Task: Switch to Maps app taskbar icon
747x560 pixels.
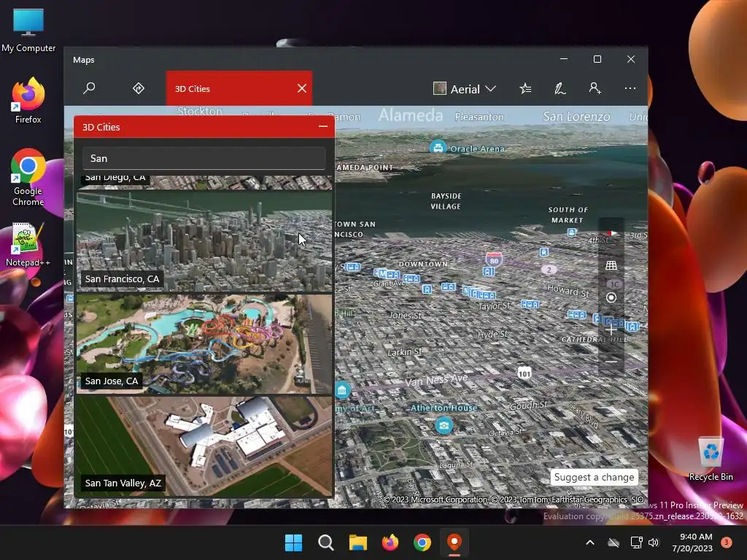Action: pos(454,542)
